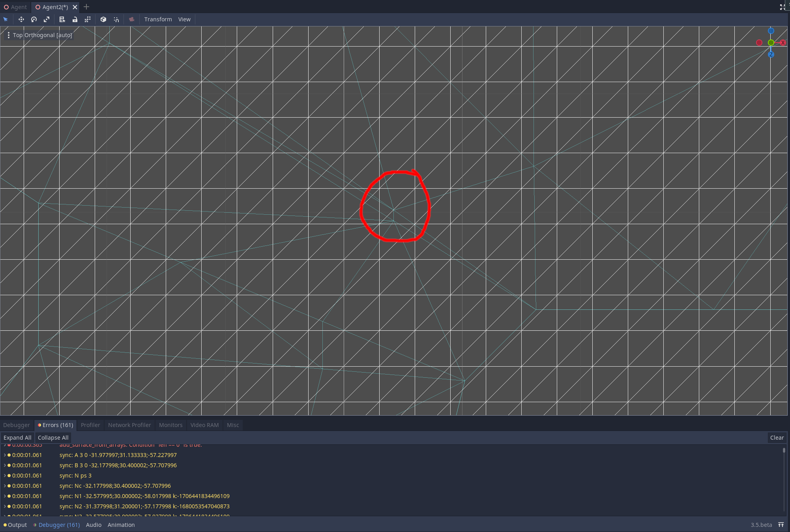Toggle cinematic camera preview
The height and width of the screenshot is (532, 790).
coord(131,19)
